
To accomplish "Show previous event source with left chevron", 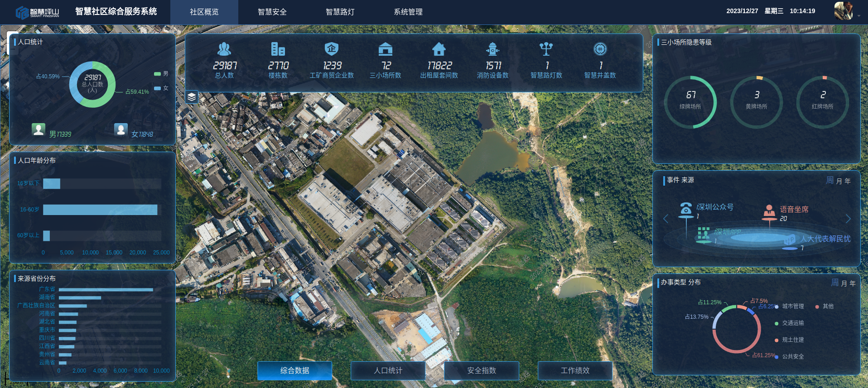I will [666, 219].
